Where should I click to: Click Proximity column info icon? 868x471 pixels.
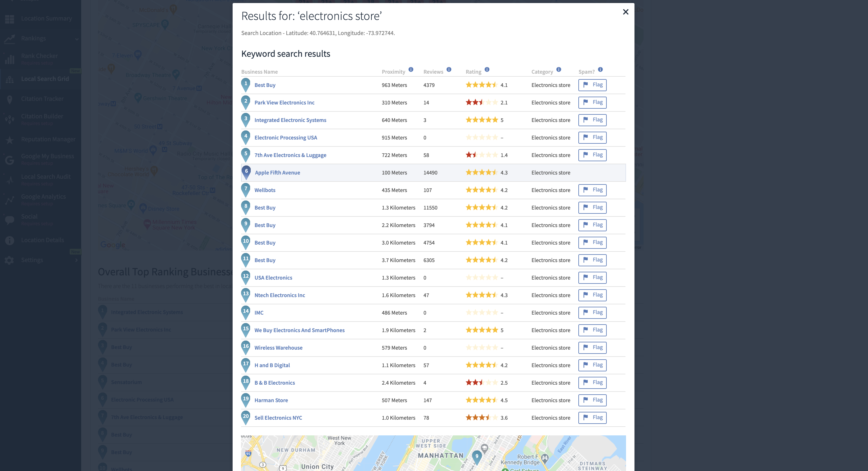point(411,69)
